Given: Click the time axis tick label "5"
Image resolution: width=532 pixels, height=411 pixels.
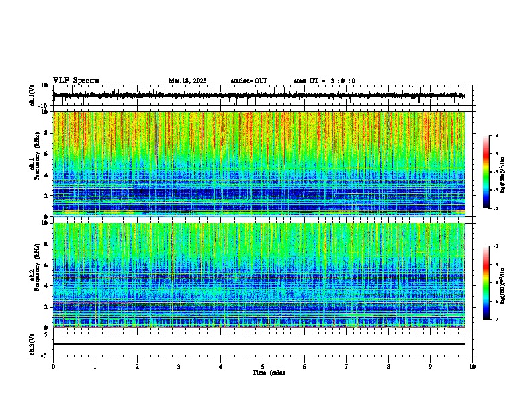Looking at the screenshot, I should pos(263,367).
